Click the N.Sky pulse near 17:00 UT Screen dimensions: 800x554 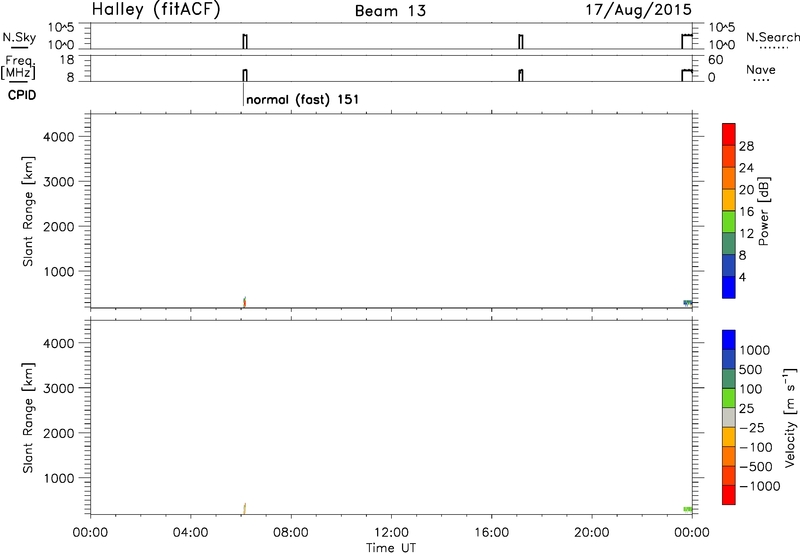520,42
